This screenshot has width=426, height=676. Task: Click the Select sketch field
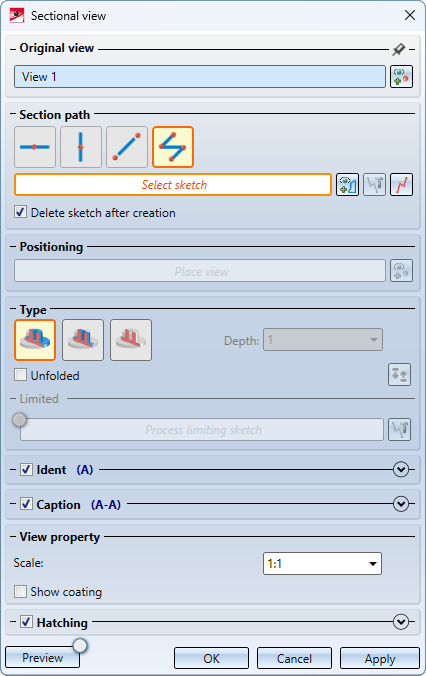click(173, 185)
